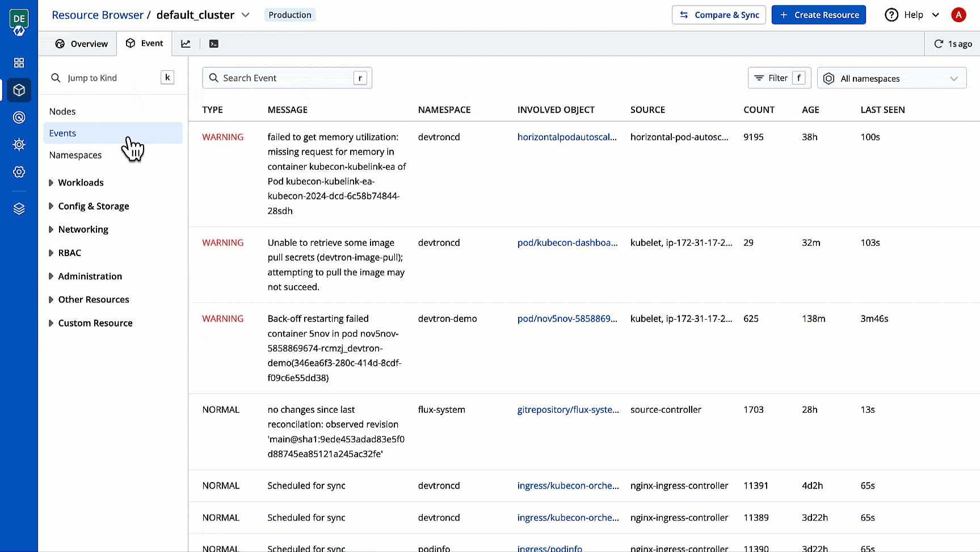Image resolution: width=980 pixels, height=552 pixels.
Task: Click the Help question mark icon
Action: (891, 15)
